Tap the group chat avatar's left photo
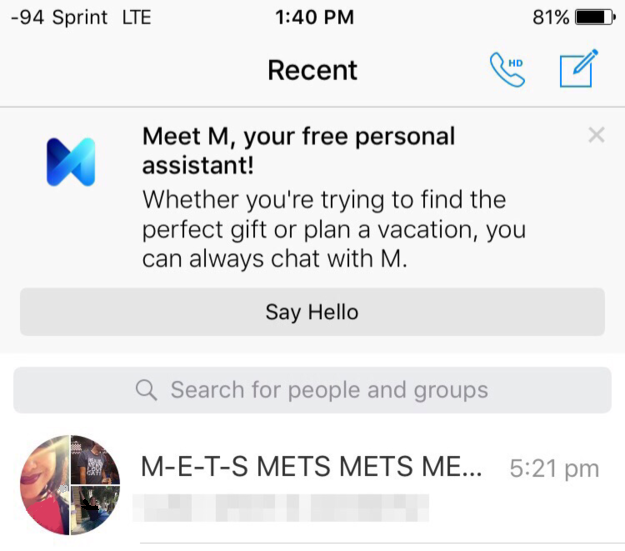This screenshot has width=625, height=551. pos(45,486)
